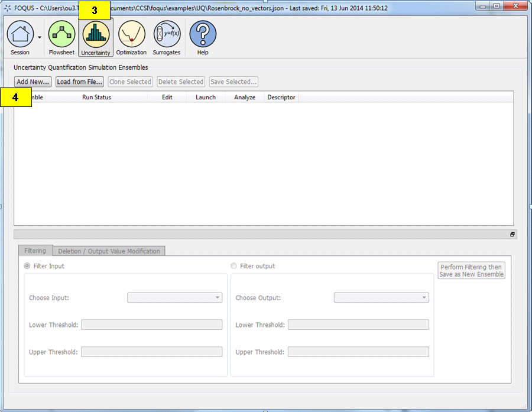
Task: Open the Surrogates module
Action: click(x=166, y=35)
